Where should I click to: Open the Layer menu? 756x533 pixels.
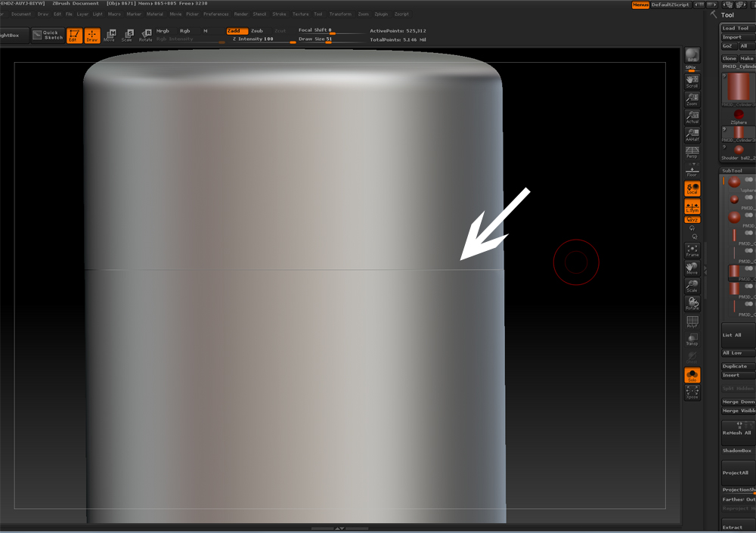tap(82, 14)
